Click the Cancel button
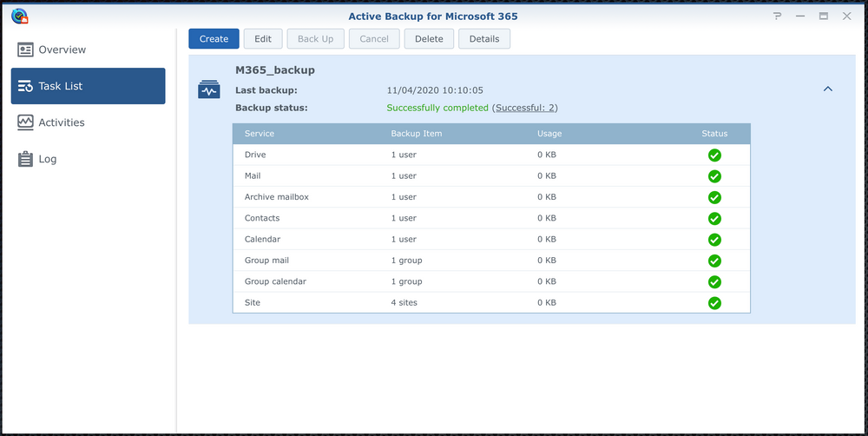Screen dimensions: 868x436 [x=374, y=39]
